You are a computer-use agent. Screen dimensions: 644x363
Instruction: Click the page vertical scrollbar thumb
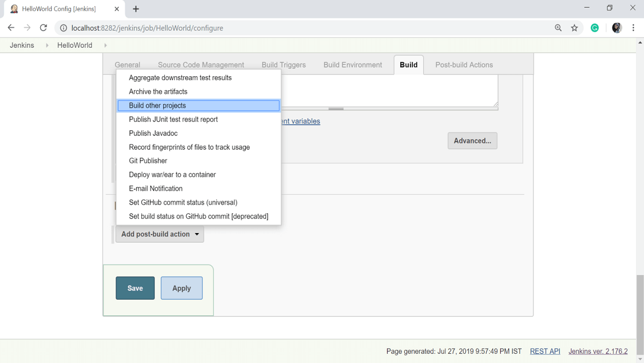click(x=640, y=314)
